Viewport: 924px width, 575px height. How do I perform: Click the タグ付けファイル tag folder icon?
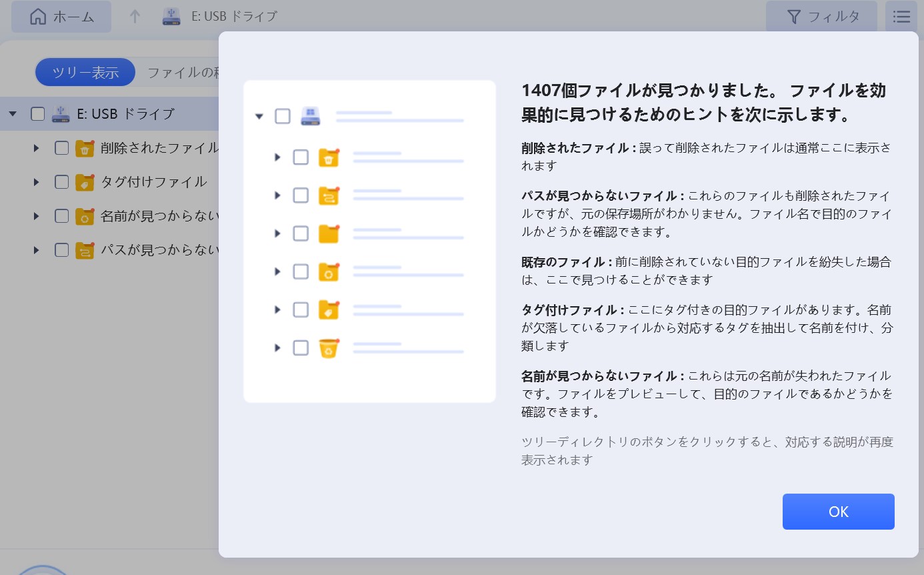point(84,182)
